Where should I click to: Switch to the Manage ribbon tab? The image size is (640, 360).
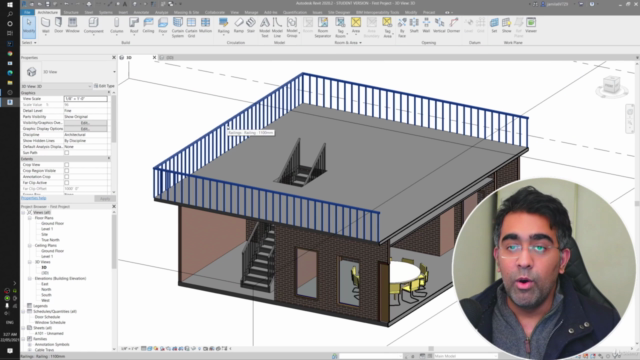tap(251, 13)
